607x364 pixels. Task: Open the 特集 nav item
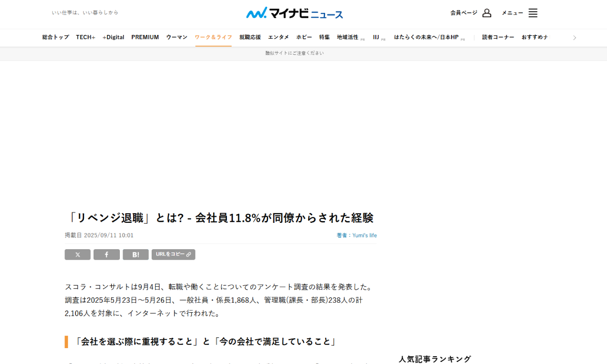click(x=324, y=37)
